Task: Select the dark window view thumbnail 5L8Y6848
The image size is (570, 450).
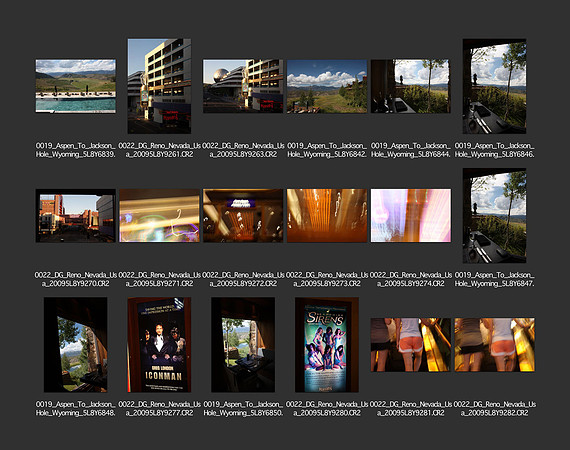Action: (x=76, y=345)
